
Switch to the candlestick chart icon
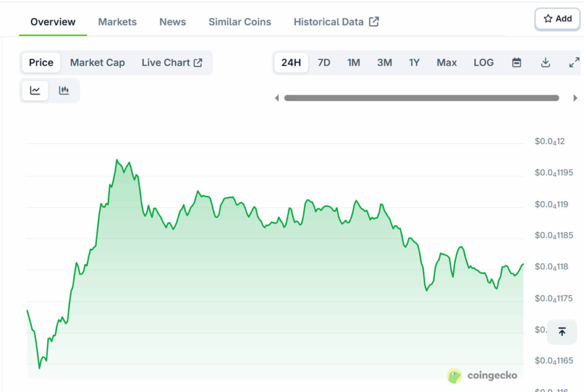click(x=64, y=91)
